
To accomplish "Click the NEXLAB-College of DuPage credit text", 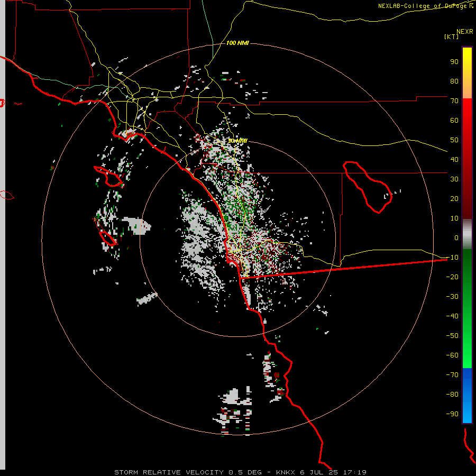I will (425, 6).
